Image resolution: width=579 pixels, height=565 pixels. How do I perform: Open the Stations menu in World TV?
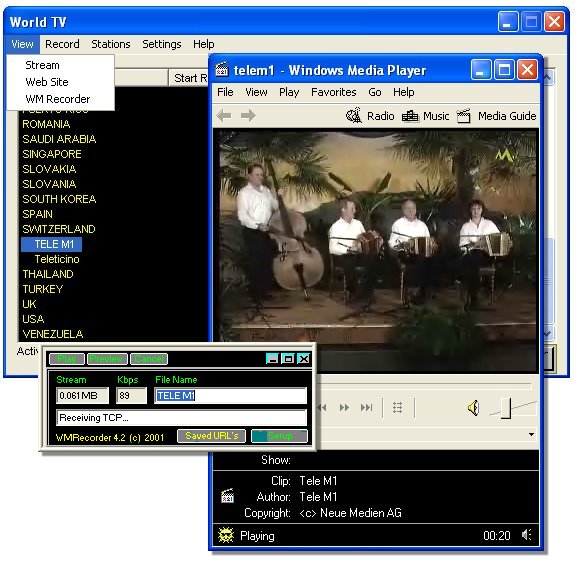click(x=111, y=44)
